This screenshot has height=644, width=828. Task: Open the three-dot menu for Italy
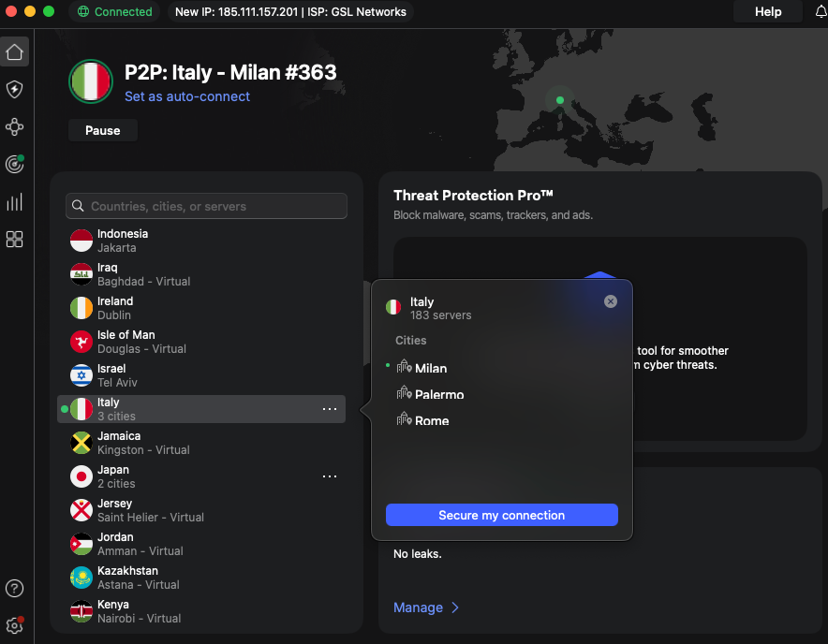click(330, 409)
